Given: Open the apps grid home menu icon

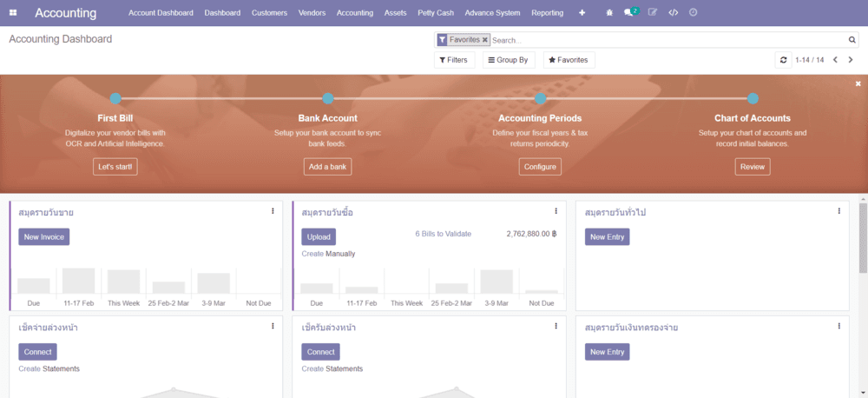Looking at the screenshot, I should (13, 13).
